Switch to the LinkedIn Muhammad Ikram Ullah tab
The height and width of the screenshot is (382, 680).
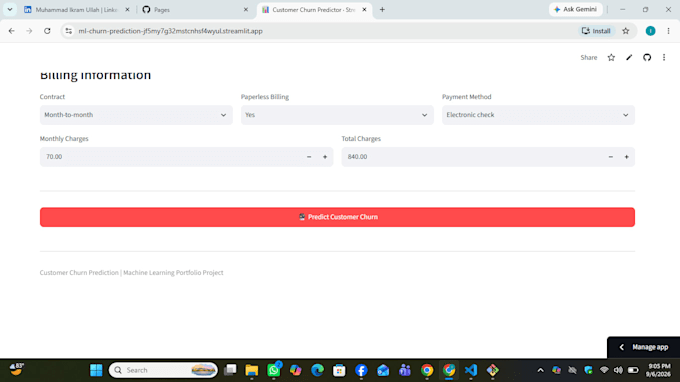[x=77, y=10]
